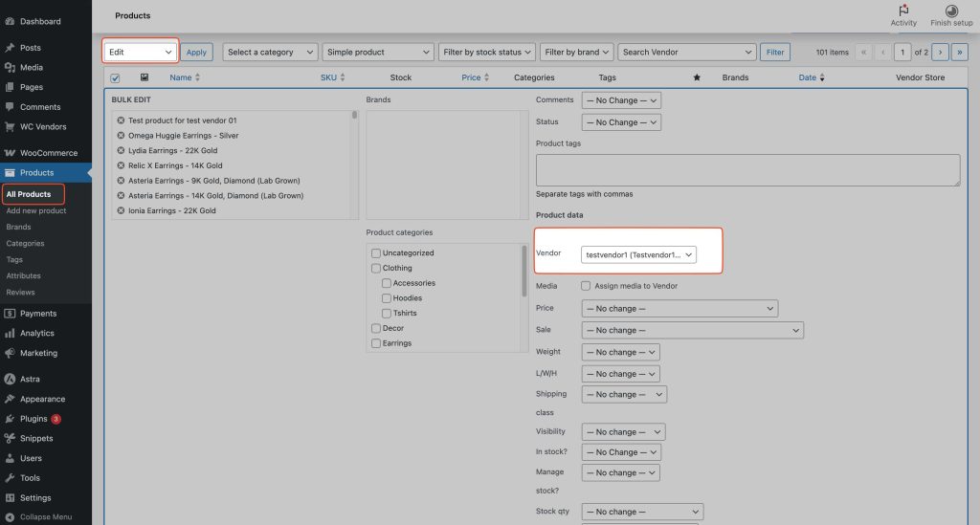This screenshot has height=525, width=980.
Task: Click the Featured star column icon
Action: pyautogui.click(x=697, y=77)
